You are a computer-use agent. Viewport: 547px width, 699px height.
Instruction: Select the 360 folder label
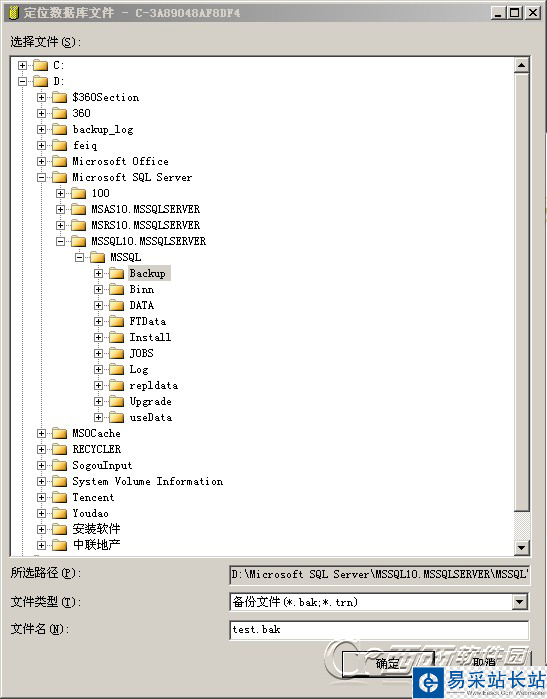pyautogui.click(x=81, y=113)
